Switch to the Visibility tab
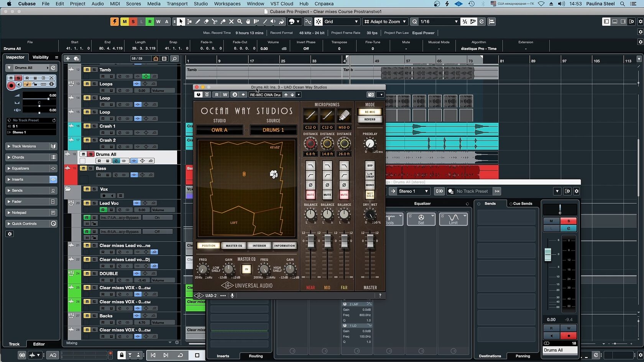 41,57
